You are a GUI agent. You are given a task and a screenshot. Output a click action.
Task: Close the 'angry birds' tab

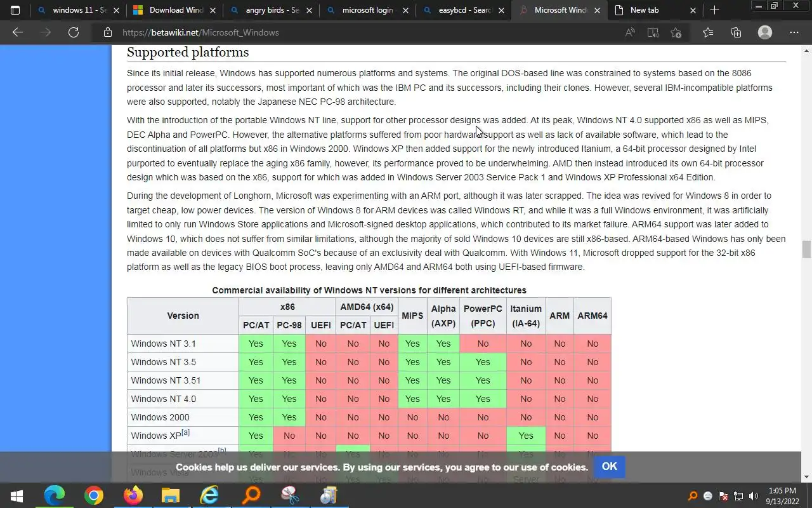(308, 10)
